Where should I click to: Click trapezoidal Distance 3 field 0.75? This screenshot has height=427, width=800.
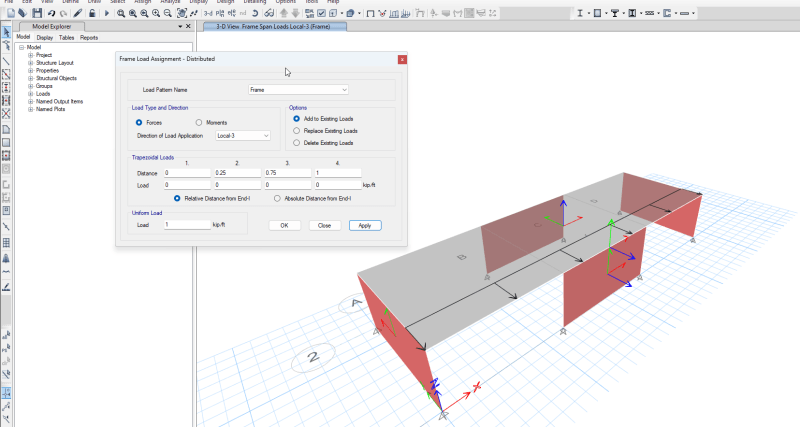[x=287, y=173]
